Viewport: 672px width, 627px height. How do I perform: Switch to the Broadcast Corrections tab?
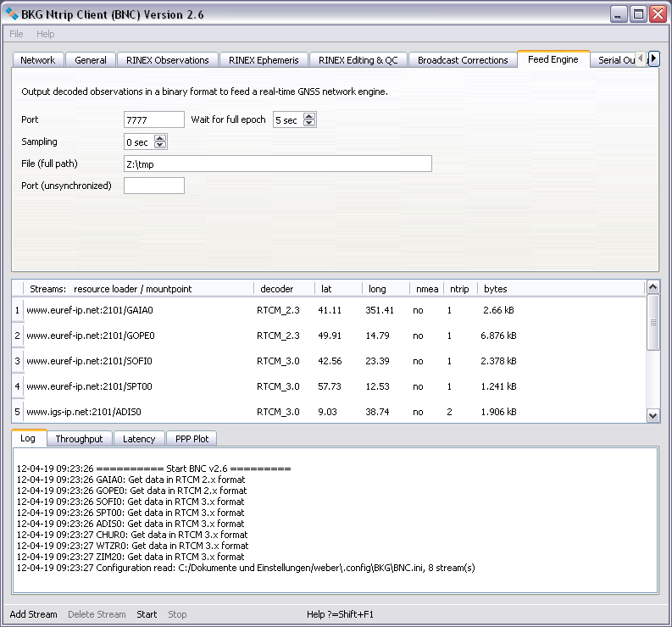coord(463,60)
